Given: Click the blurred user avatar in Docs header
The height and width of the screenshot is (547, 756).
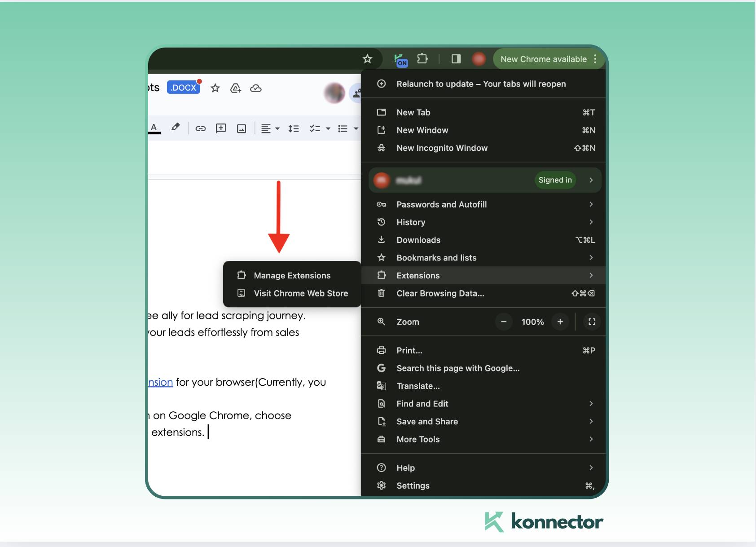Looking at the screenshot, I should pos(334,93).
